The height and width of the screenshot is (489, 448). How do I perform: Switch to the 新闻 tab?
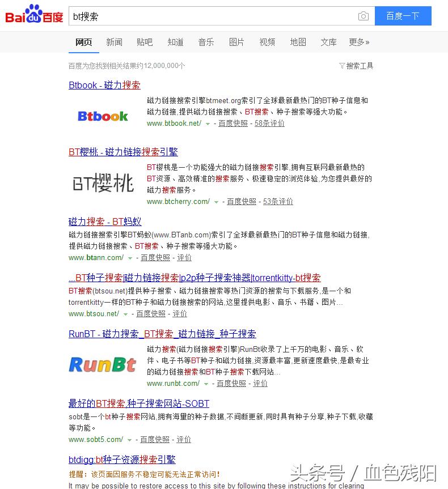click(114, 42)
